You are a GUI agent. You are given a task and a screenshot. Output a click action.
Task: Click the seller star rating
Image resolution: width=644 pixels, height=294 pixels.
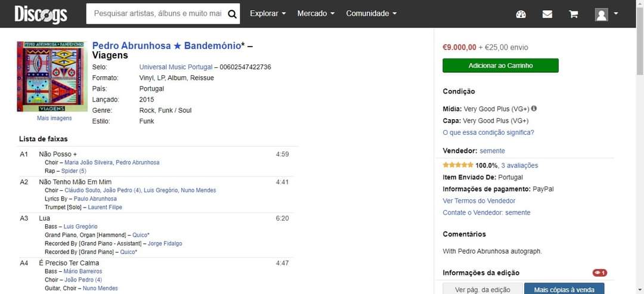[458, 165]
